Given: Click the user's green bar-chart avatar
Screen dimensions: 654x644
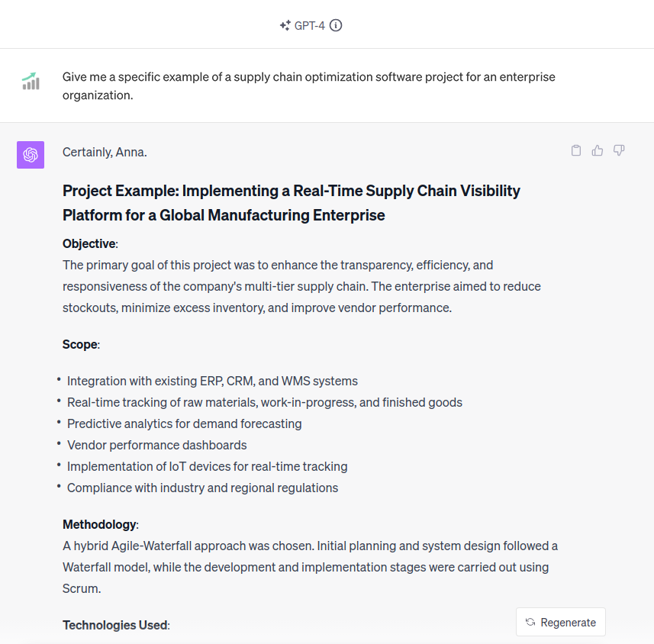Looking at the screenshot, I should (31, 82).
